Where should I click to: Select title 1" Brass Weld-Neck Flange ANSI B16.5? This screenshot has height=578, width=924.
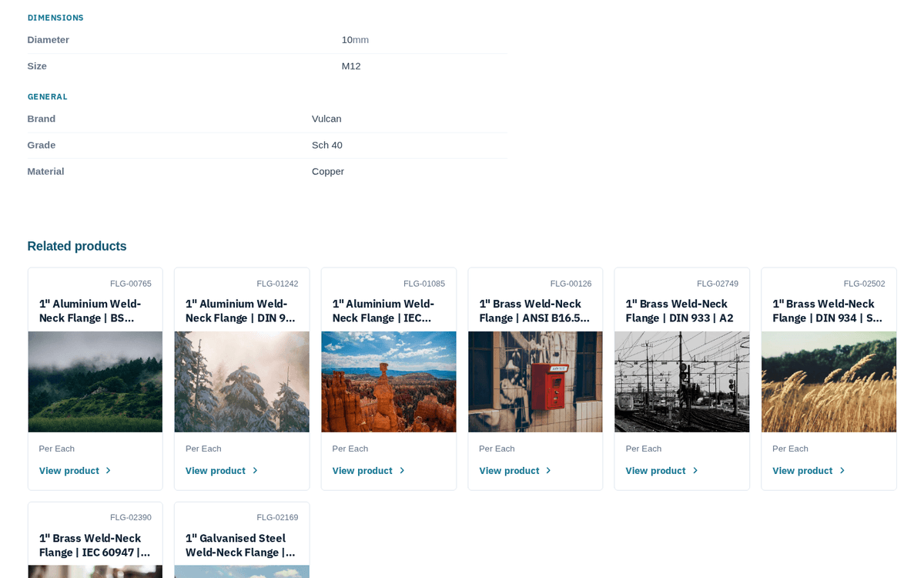(x=534, y=311)
